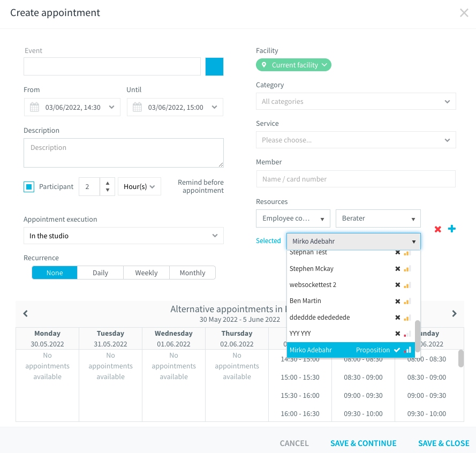
Task: Click the availability bars icon next to Ben Martin
Action: coord(407,301)
